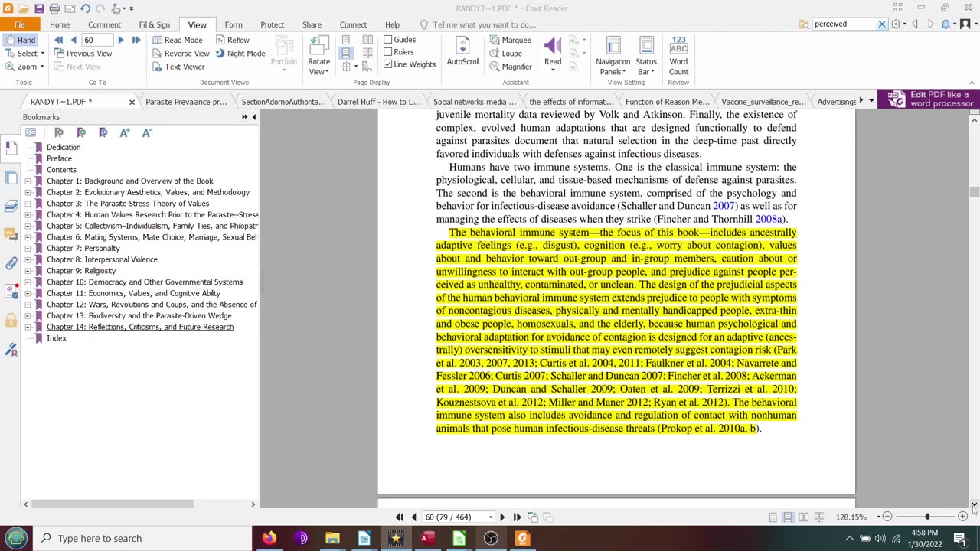980x551 pixels.
Task: Open Firefox from the Windows taskbar
Action: [x=269, y=538]
